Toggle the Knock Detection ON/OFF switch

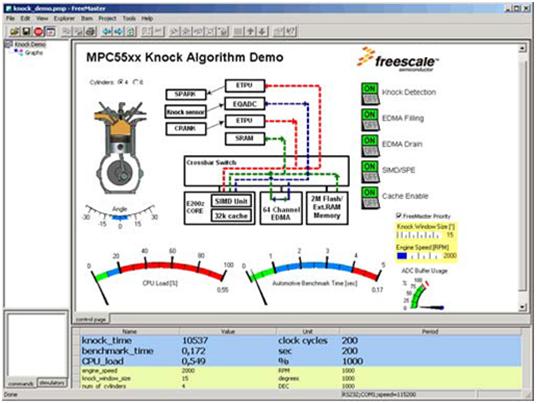point(370,93)
